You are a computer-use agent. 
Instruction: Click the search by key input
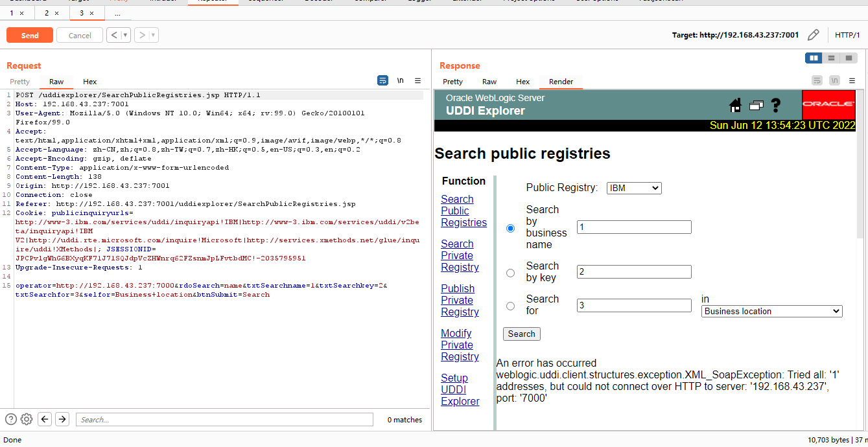(x=634, y=271)
